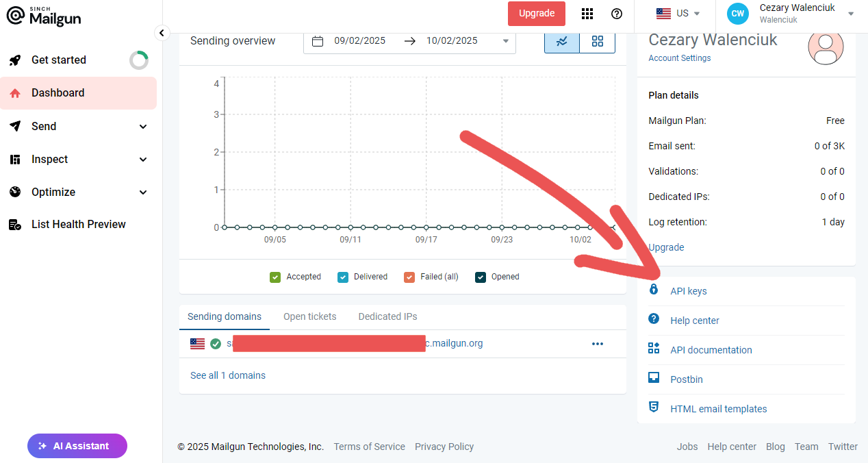Screen dimensions: 868x463
Task: Open Account Settings link
Action: coord(680,58)
